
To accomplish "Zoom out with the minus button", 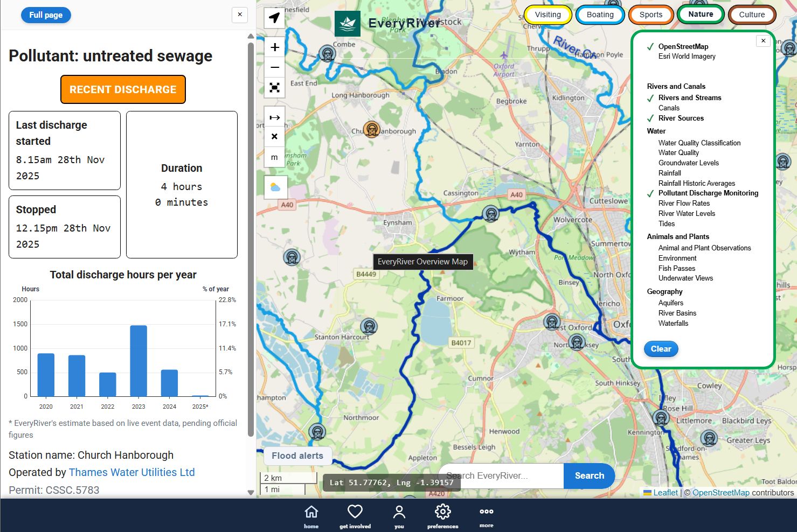I will 274,67.
